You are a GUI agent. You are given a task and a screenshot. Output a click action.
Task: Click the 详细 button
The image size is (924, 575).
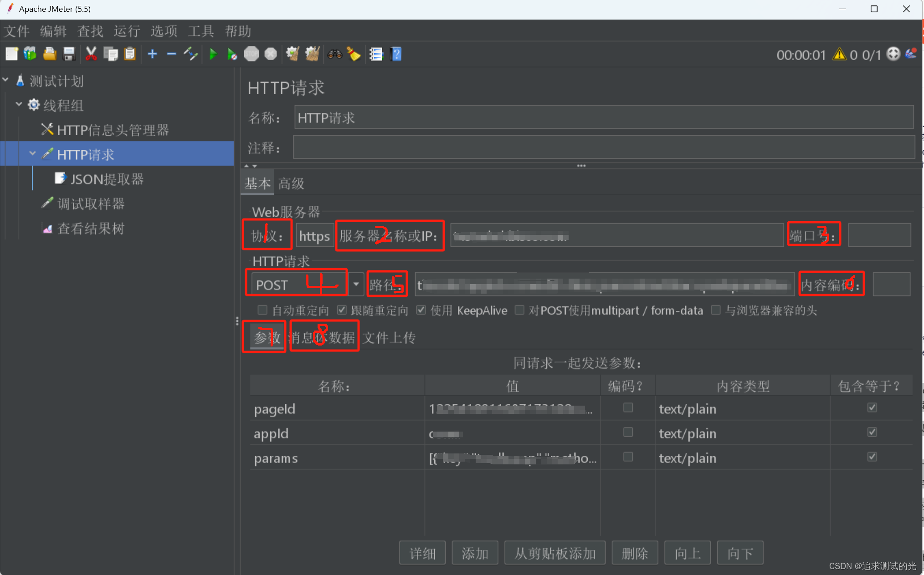(x=422, y=553)
